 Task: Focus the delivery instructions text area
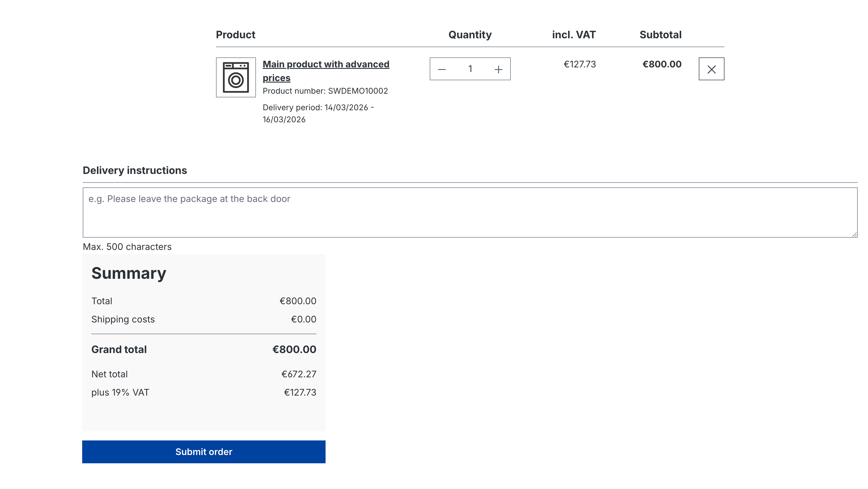(470, 213)
